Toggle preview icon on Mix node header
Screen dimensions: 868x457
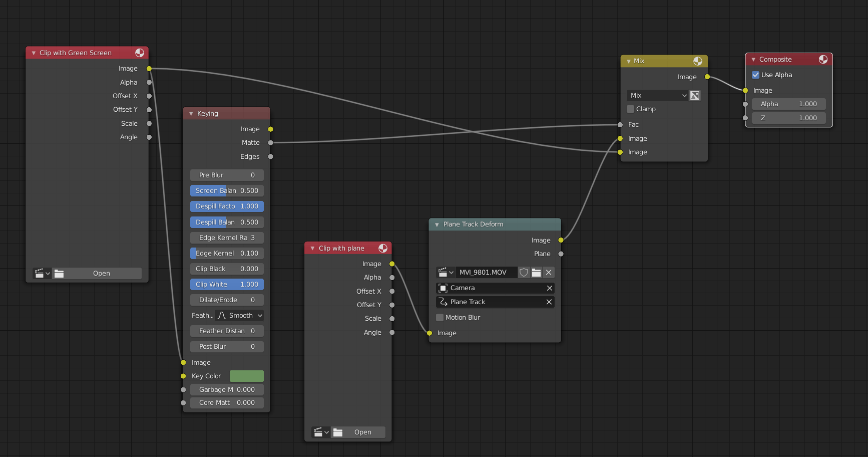698,61
